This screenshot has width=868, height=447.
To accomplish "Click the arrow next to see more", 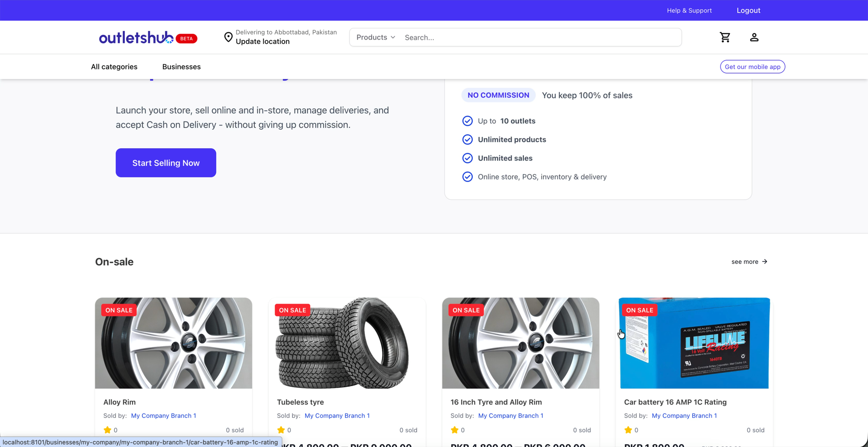I will (765, 262).
